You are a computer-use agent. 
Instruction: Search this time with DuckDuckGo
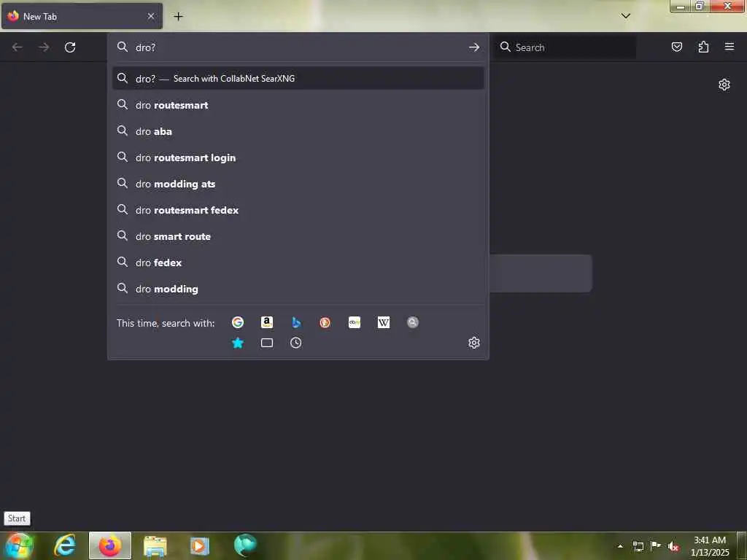pos(325,322)
